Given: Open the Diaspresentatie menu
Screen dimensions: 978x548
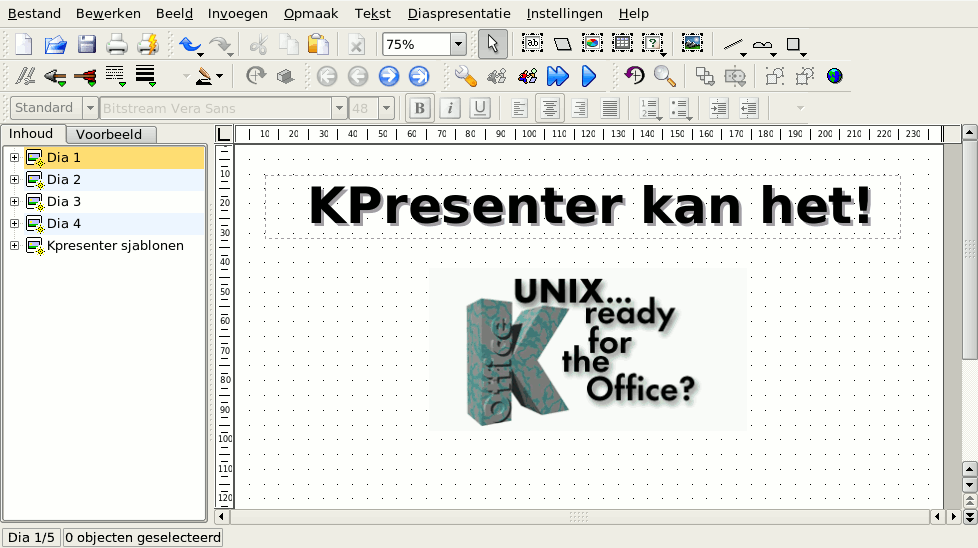Looking at the screenshot, I should [459, 14].
